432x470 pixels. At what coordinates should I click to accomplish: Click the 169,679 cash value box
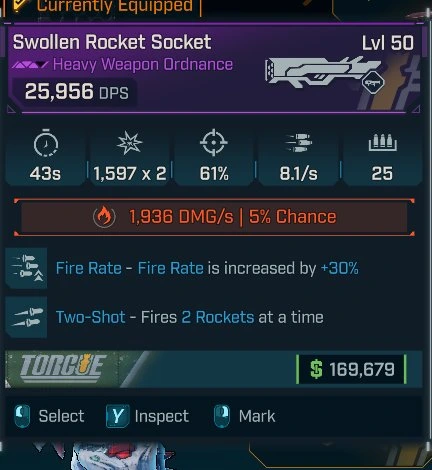(351, 369)
